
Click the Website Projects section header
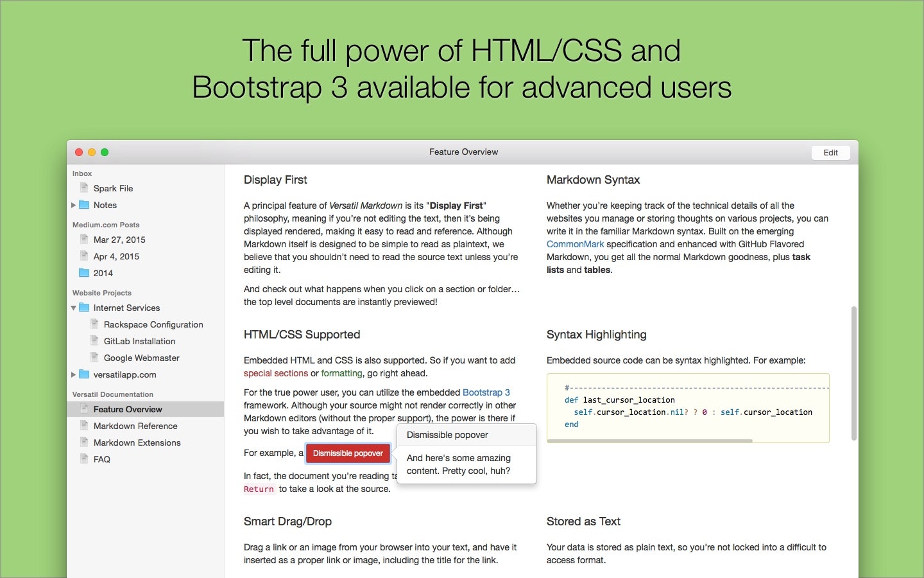(x=102, y=293)
